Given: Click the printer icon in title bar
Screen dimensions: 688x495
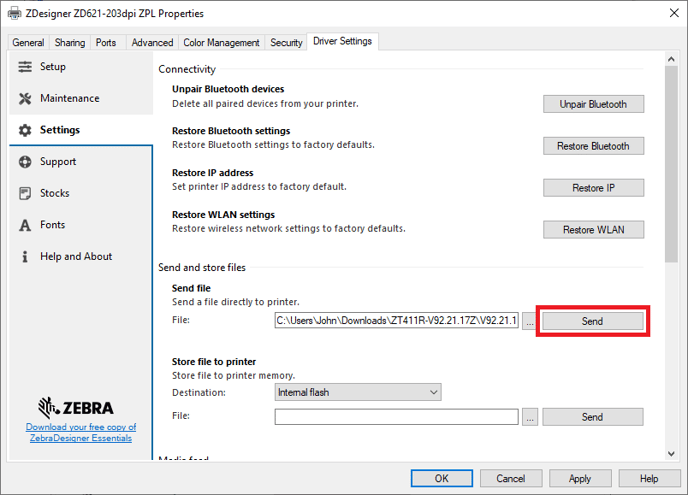Looking at the screenshot, I should coord(14,13).
